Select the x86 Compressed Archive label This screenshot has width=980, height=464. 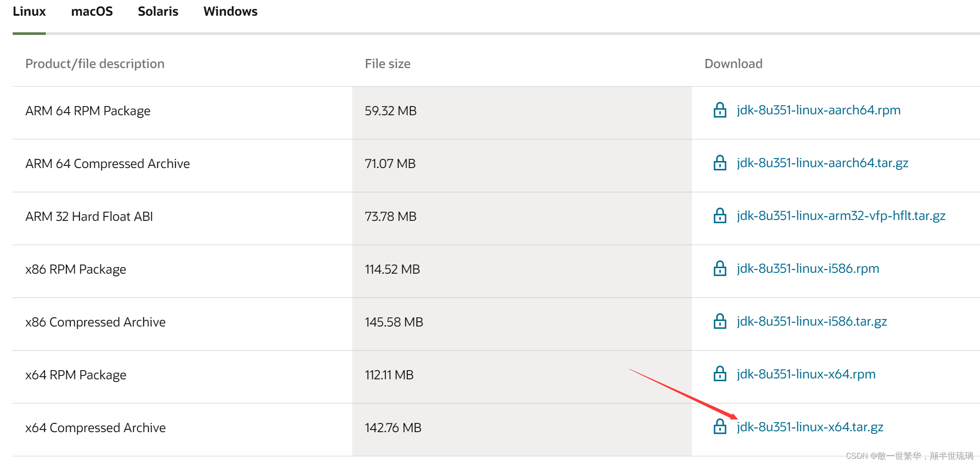(95, 322)
